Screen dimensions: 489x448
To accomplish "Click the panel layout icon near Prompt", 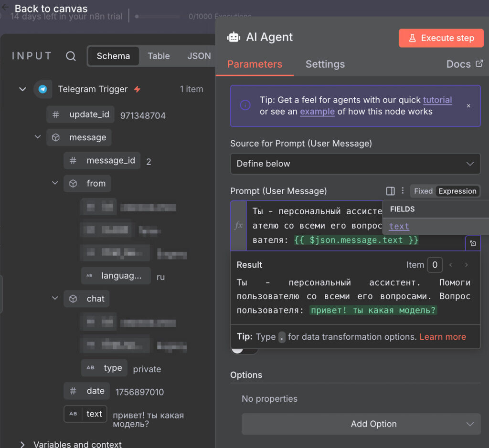I will (x=390, y=191).
